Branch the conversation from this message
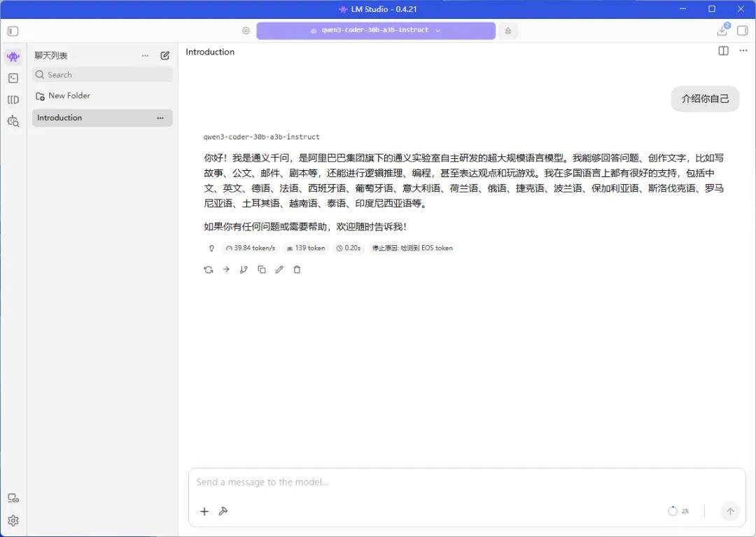The width and height of the screenshot is (756, 537). point(244,270)
